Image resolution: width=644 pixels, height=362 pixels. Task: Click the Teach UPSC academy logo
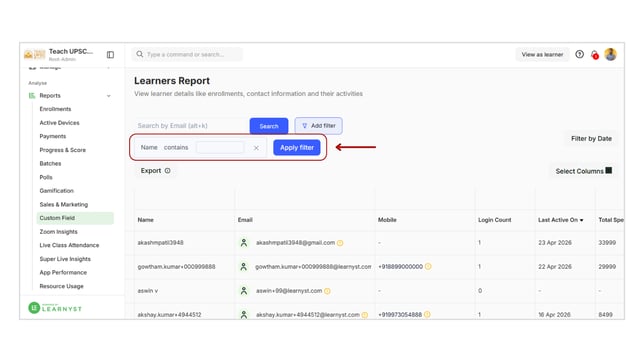coord(34,54)
